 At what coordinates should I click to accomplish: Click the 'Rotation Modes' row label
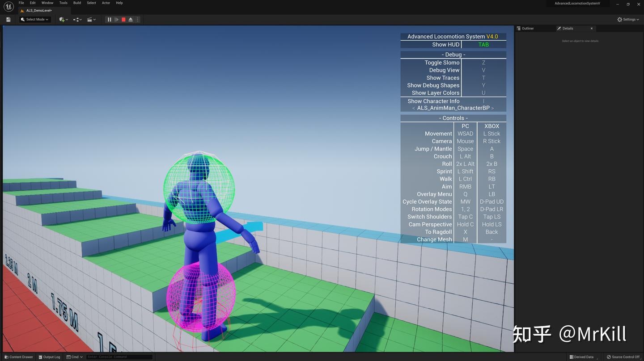click(432, 209)
